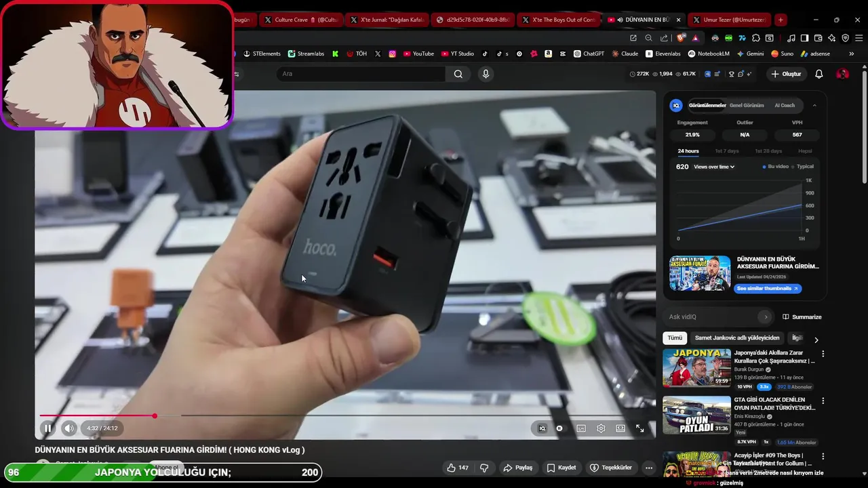Open Streamlabs bookmark
The width and height of the screenshot is (868, 488).
click(x=306, y=54)
